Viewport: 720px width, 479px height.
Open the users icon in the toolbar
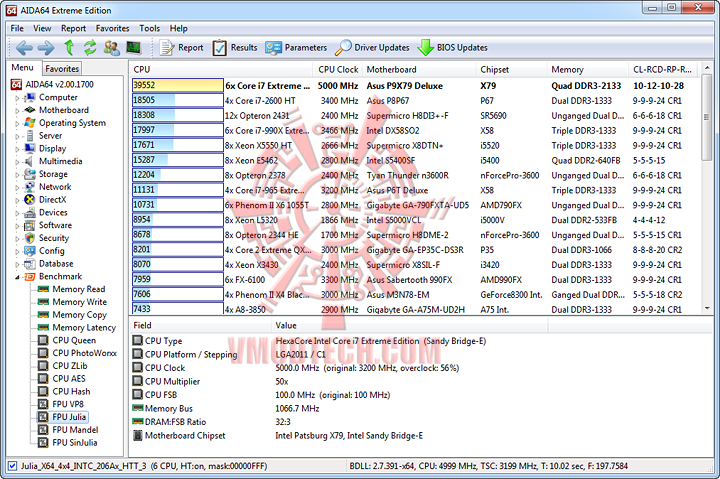coord(112,47)
